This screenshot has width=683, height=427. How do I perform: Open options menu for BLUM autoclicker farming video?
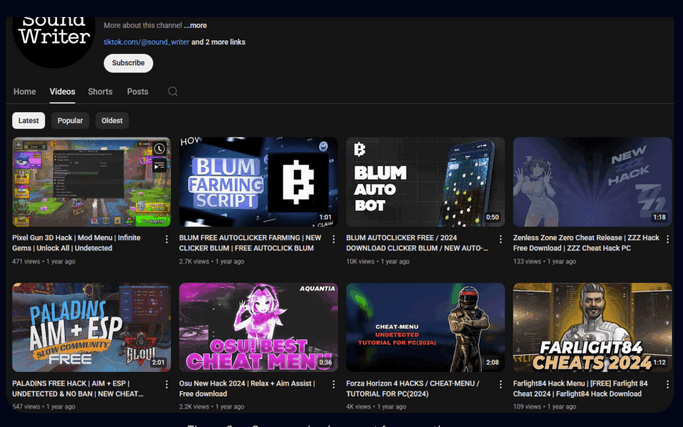334,240
